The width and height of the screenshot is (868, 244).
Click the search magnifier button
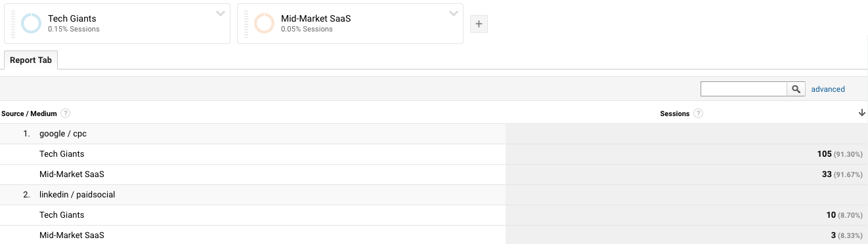[796, 89]
